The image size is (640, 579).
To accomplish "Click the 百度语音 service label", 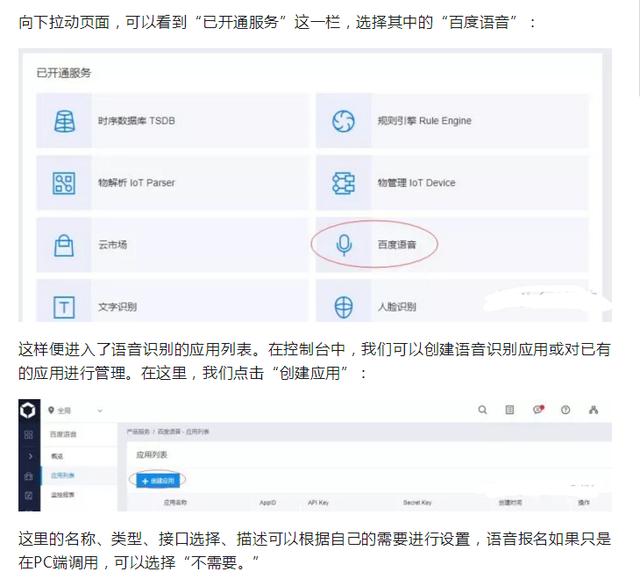I will 397,244.
